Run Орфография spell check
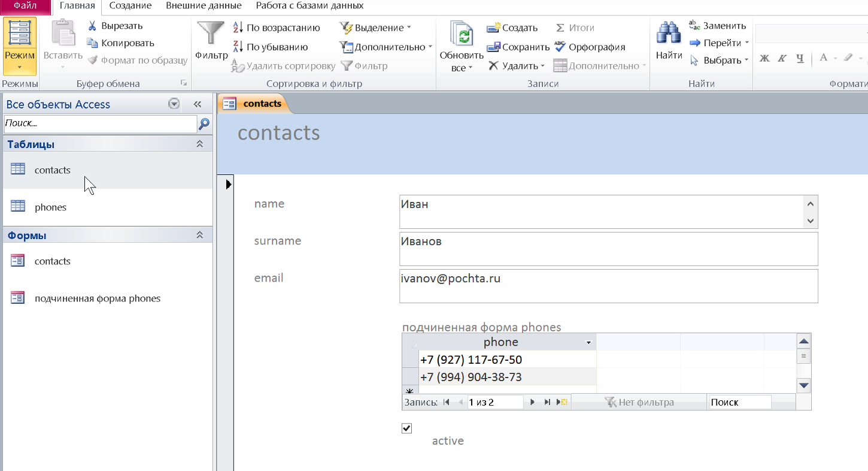The image size is (868, 471). [590, 47]
